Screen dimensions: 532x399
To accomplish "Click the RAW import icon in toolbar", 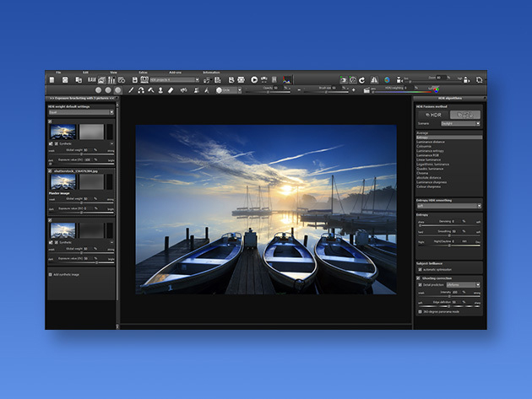I will (x=91, y=80).
